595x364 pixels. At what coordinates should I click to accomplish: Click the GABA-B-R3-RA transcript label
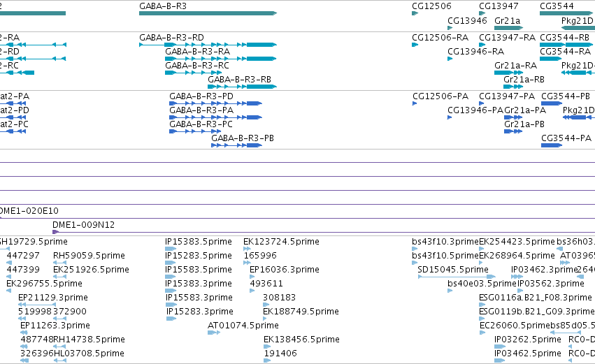pyautogui.click(x=197, y=52)
